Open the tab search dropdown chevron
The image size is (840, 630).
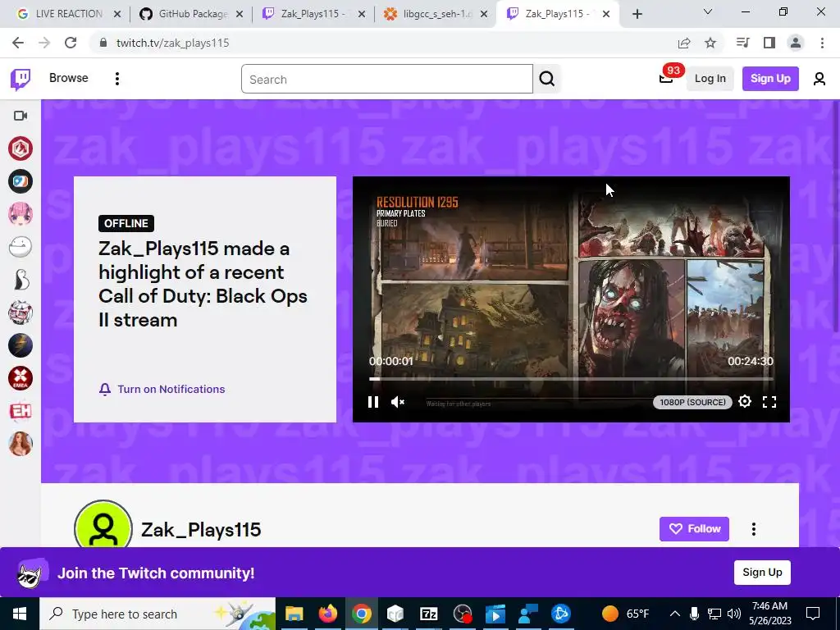click(x=708, y=11)
